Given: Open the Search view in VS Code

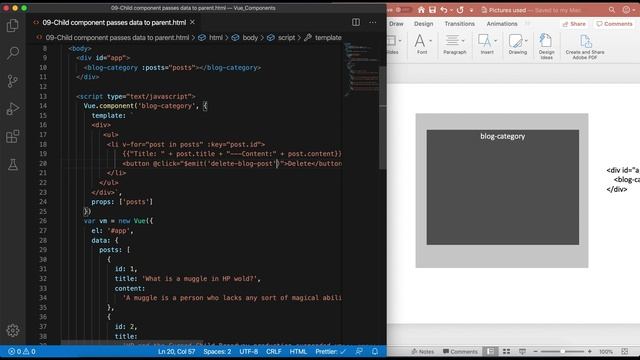Looking at the screenshot, I should (13, 53).
